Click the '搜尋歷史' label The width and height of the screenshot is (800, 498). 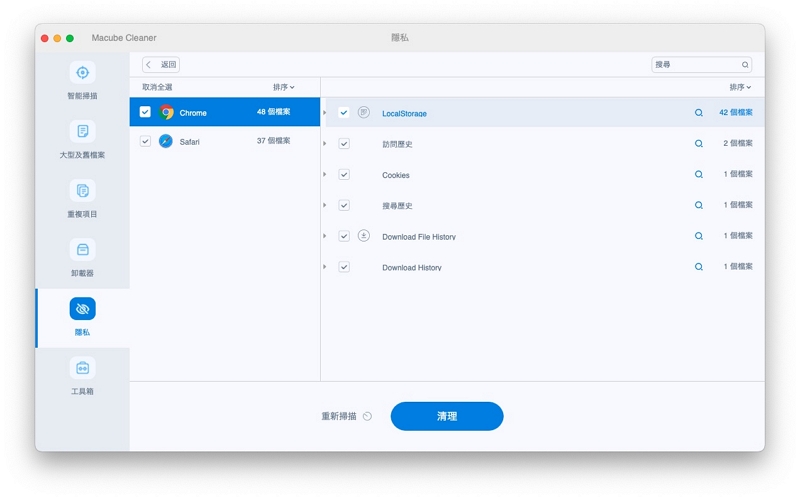(x=397, y=206)
